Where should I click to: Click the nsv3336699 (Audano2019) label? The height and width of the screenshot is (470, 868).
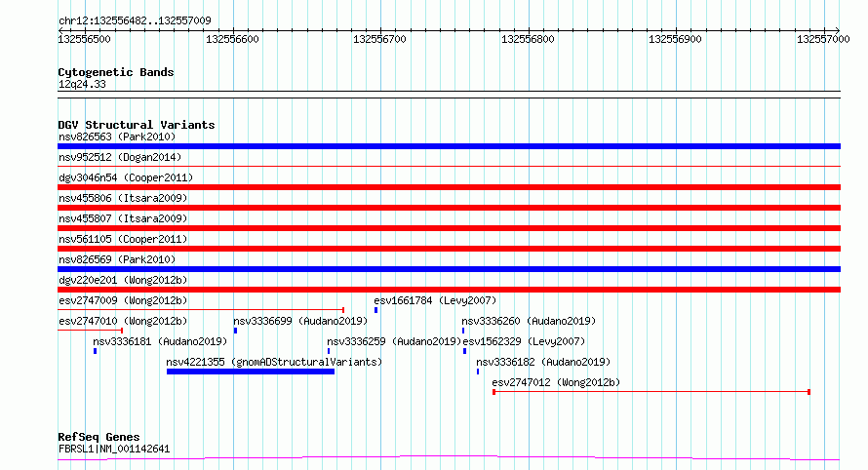(x=300, y=321)
